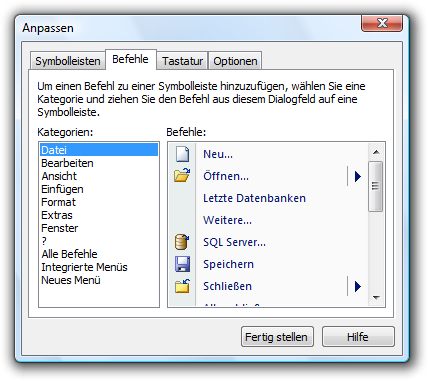Click the Speichern floppy disk icon
The height and width of the screenshot is (381, 428).
[182, 264]
